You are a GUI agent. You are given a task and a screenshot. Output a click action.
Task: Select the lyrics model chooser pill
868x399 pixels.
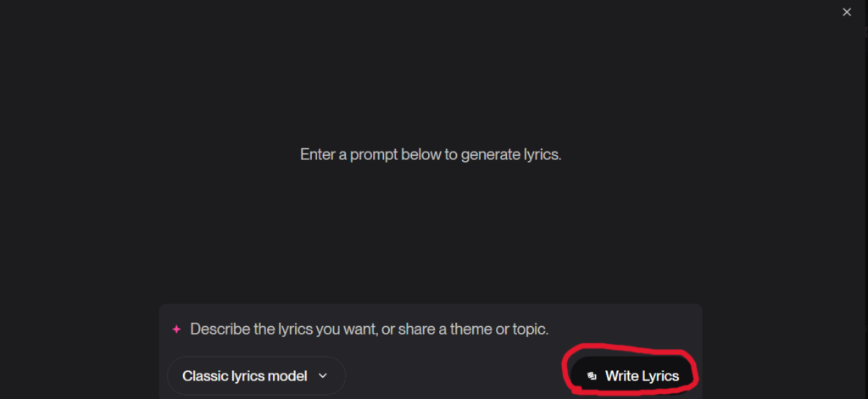point(256,375)
